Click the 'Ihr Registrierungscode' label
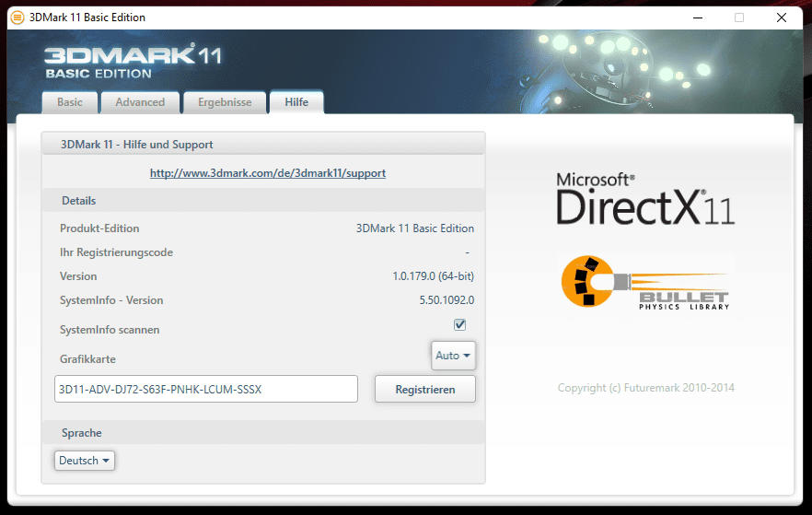This screenshot has height=515, width=812. tap(117, 252)
